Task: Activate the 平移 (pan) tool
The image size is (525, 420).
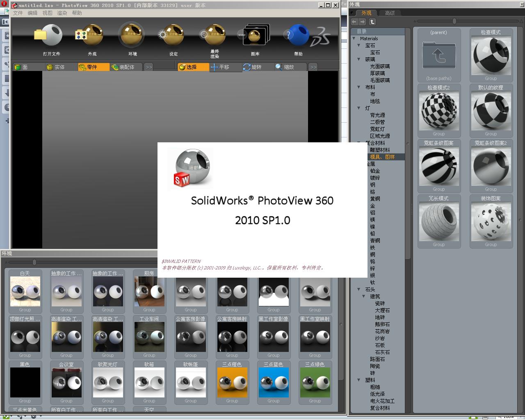Action: 226,67
